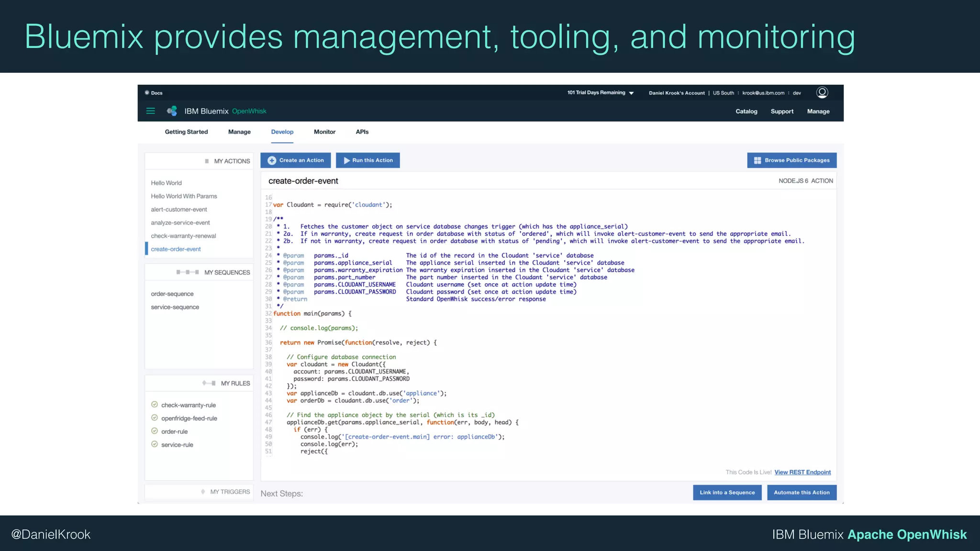Click the dev space label

797,93
